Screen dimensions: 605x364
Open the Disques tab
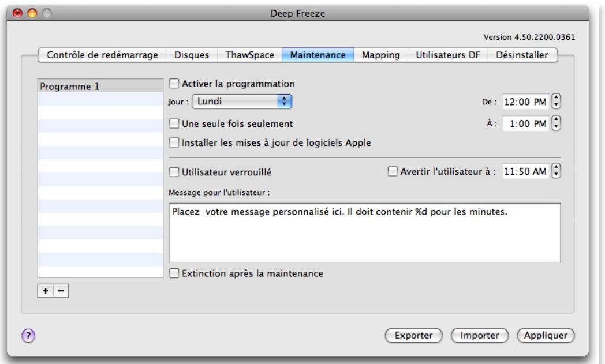pos(192,55)
